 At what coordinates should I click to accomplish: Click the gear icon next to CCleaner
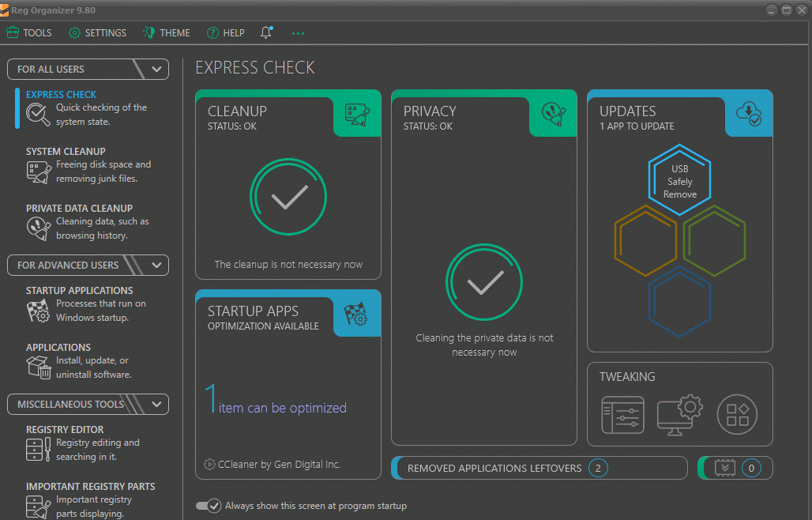click(x=210, y=465)
